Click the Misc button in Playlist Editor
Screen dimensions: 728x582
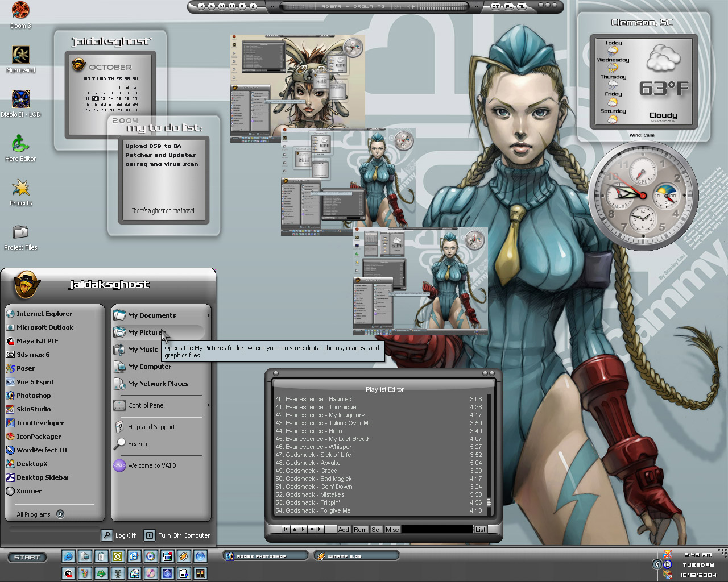point(392,530)
